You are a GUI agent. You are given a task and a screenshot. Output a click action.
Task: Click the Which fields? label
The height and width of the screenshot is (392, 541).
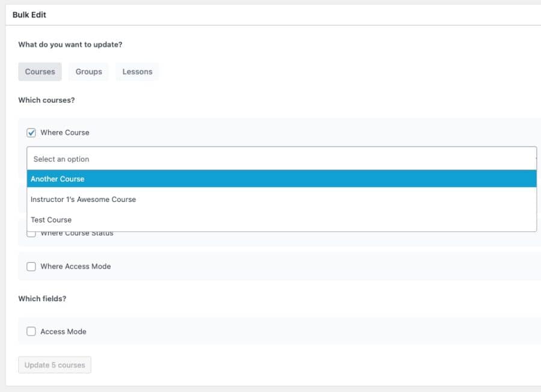point(42,299)
